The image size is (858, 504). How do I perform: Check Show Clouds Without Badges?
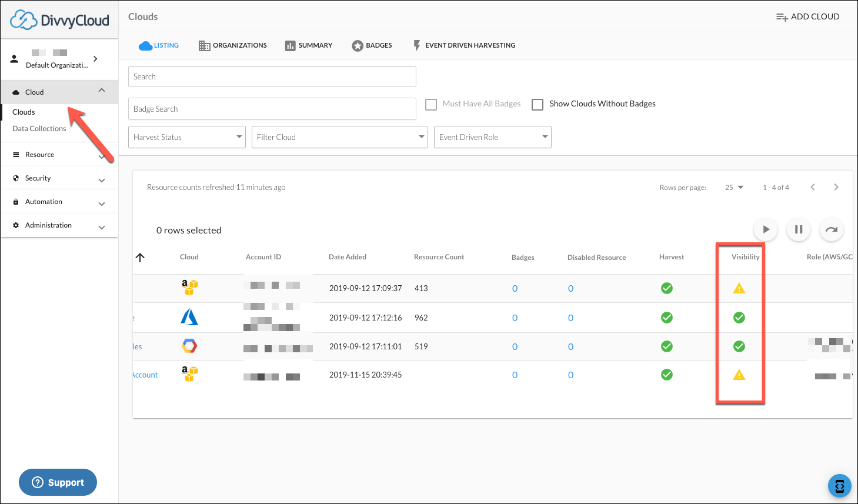click(x=537, y=104)
